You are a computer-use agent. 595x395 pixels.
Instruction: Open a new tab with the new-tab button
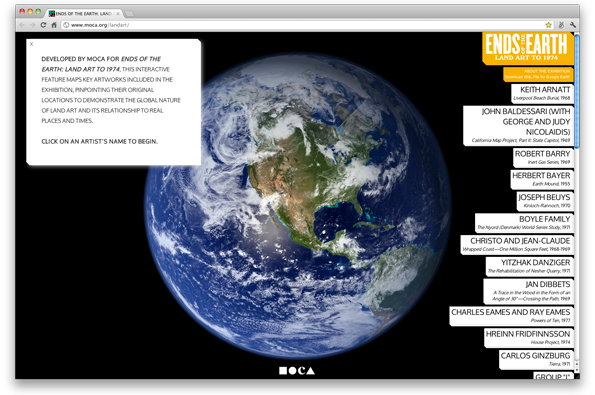pyautogui.click(x=129, y=14)
